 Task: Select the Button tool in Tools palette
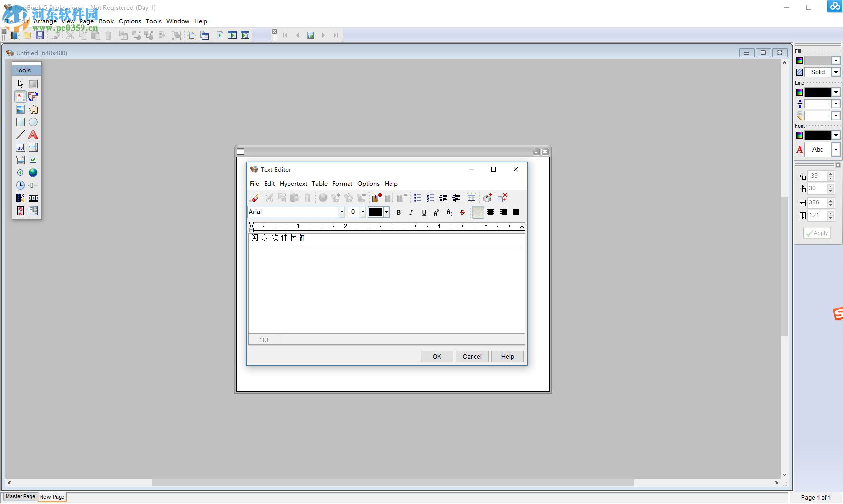(33, 84)
